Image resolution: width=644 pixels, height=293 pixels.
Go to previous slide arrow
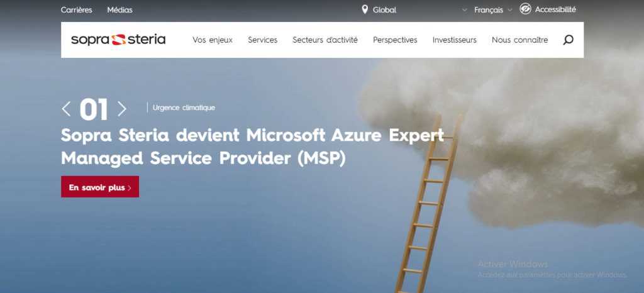65,109
